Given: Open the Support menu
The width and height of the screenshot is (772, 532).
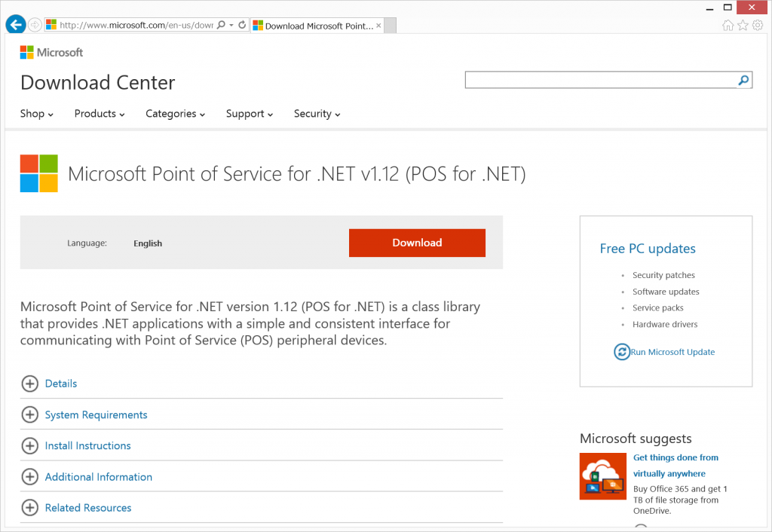Looking at the screenshot, I should (249, 114).
